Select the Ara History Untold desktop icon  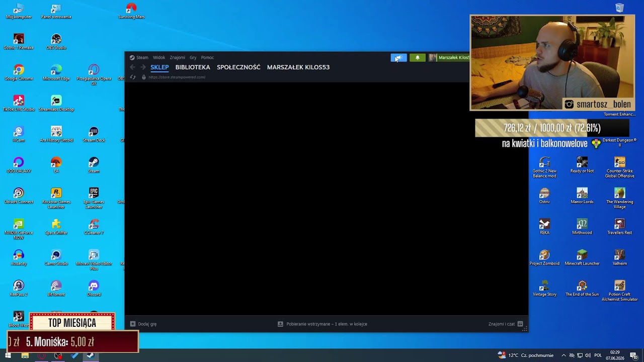(x=56, y=135)
